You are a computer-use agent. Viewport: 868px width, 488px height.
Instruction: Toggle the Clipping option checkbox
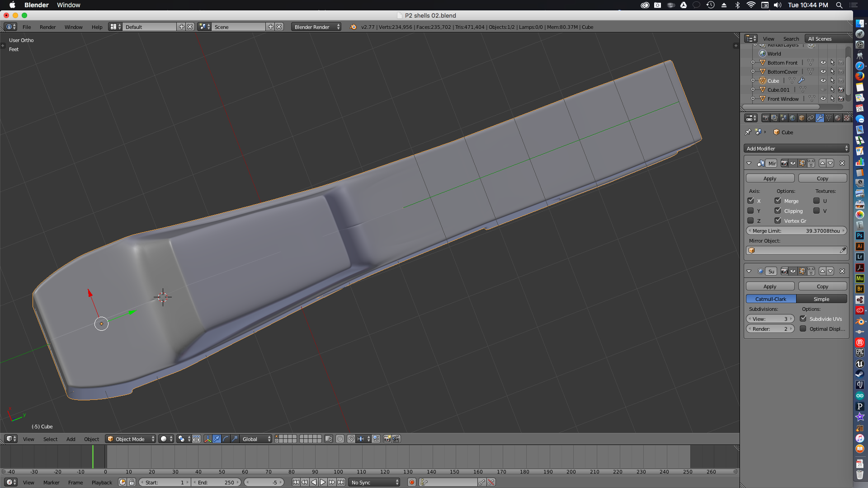(778, 211)
